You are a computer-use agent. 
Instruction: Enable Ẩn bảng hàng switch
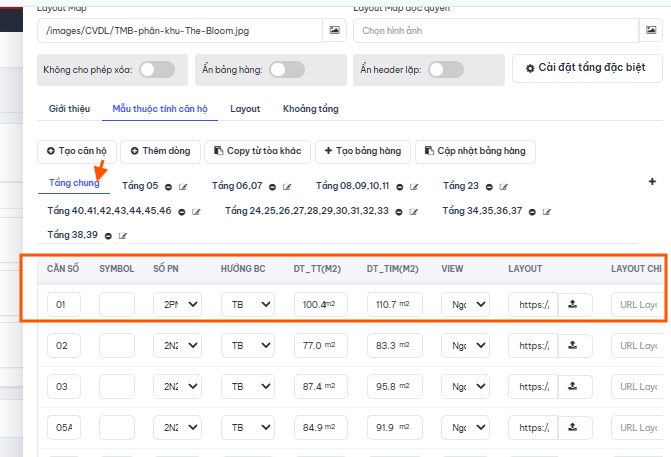[x=287, y=70]
